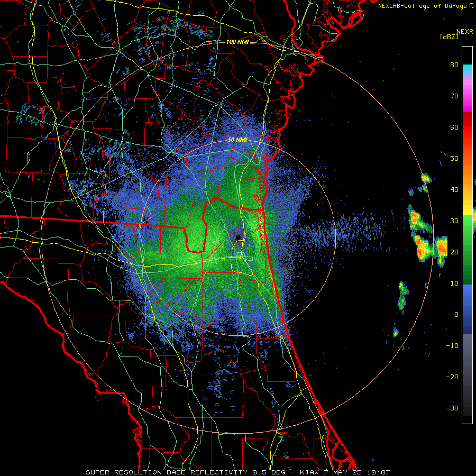
Task: Click the 30 value on dBZ scale
Action: [x=454, y=221]
